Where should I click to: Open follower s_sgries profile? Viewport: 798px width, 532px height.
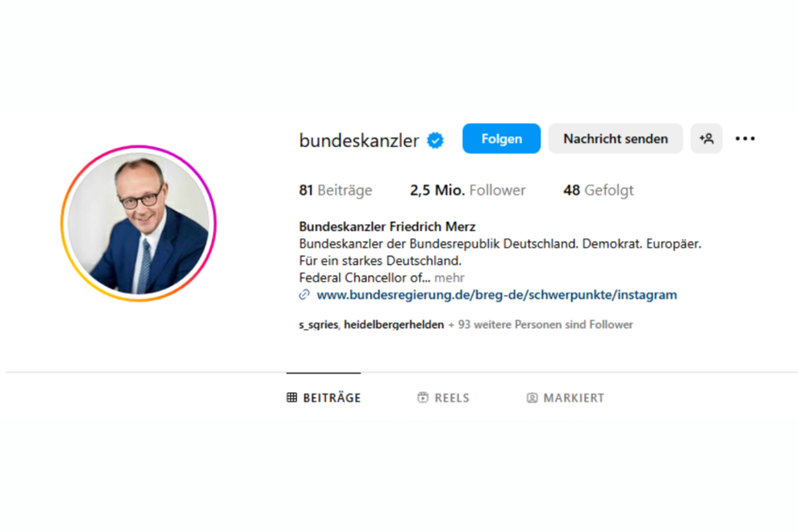coord(318,325)
